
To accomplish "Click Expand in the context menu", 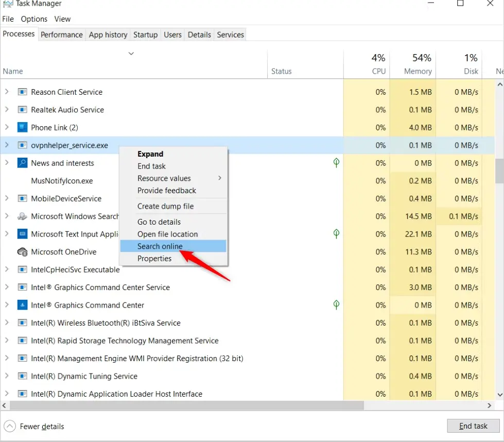I will 173,154.
